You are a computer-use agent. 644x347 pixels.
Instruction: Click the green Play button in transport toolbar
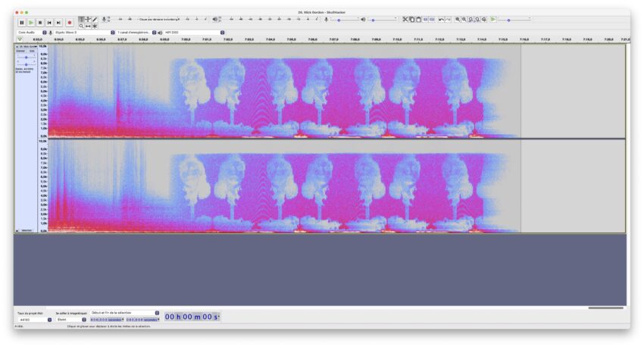31,23
